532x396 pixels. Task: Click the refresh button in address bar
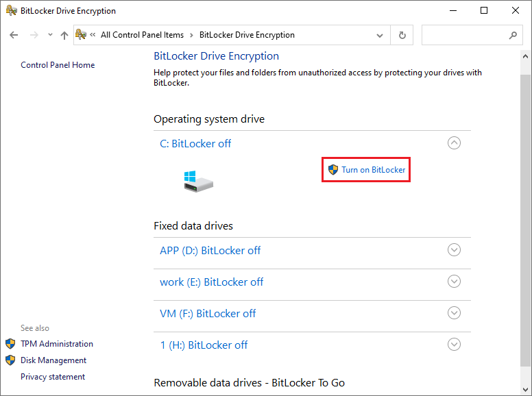point(402,35)
